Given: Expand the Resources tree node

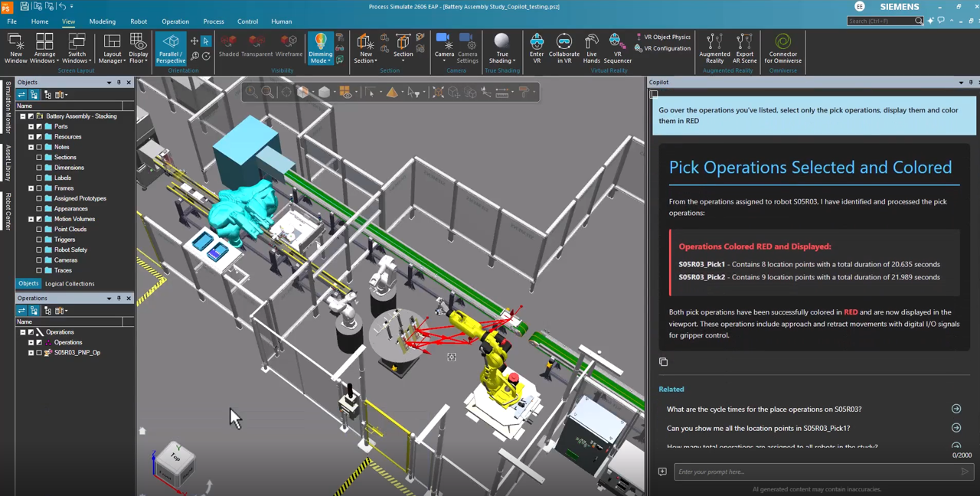Looking at the screenshot, I should click(31, 137).
